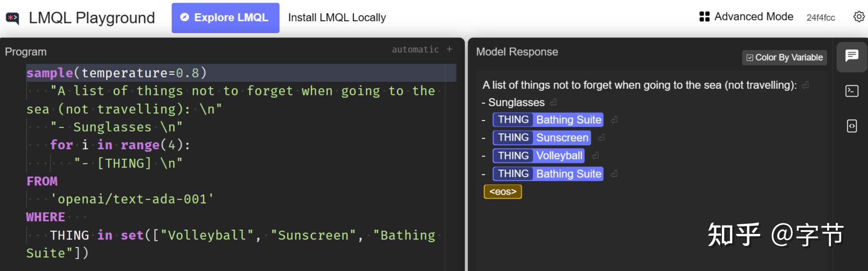868x271 pixels.
Task: Select the THING Sunscreen variable tag
Action: 541,138
